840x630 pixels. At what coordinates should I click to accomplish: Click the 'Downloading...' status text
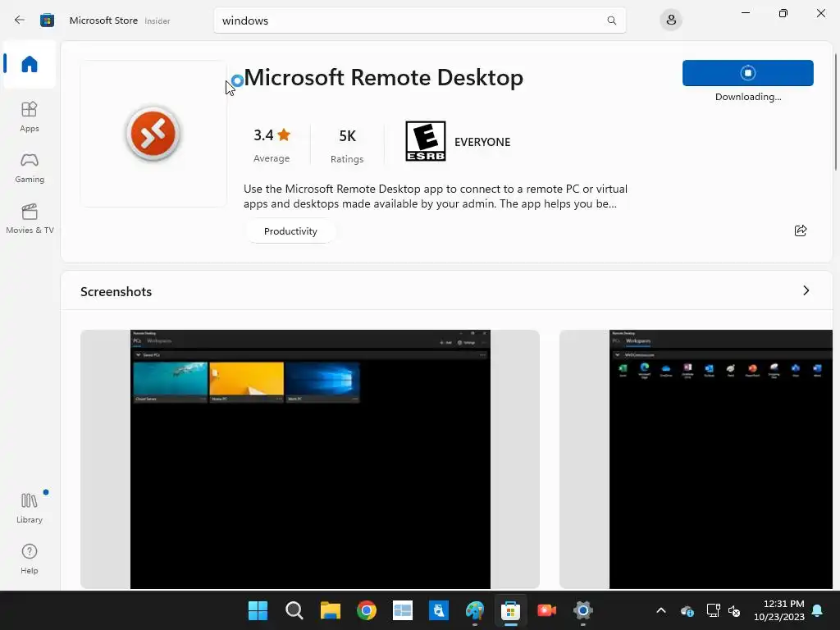(748, 97)
